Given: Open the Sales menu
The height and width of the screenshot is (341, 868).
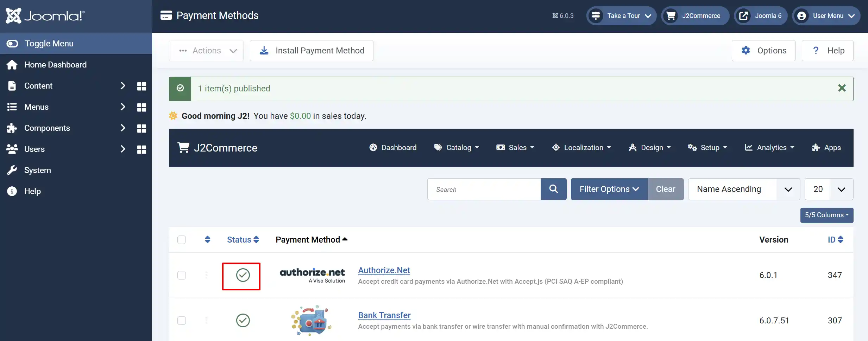Looking at the screenshot, I should [515, 148].
